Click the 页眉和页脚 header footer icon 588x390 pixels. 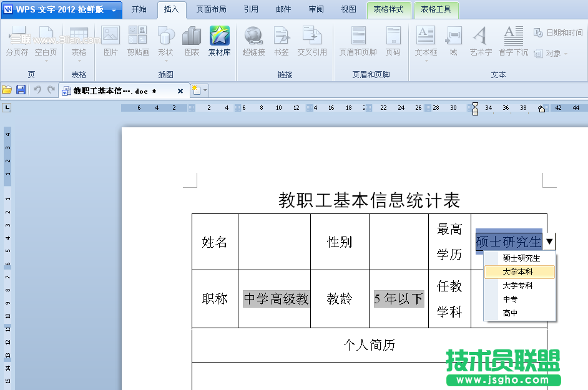coord(358,41)
